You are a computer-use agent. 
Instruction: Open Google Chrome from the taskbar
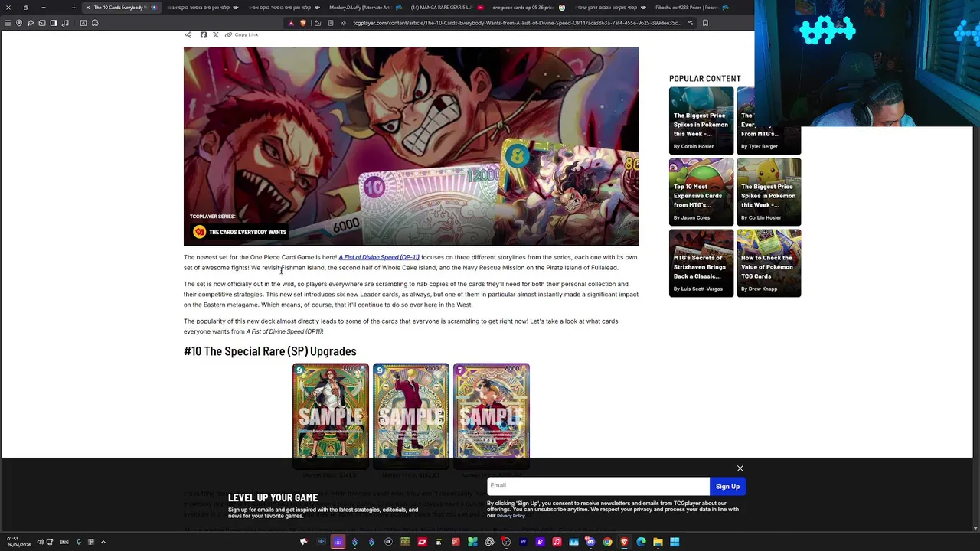point(607,542)
